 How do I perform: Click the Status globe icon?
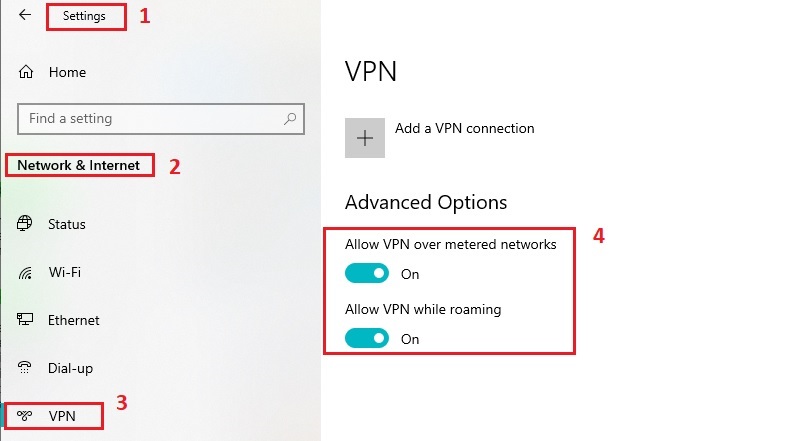pos(26,224)
